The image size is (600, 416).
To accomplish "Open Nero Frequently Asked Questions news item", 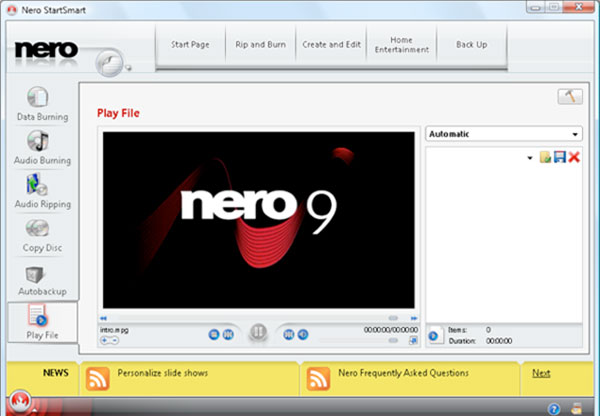I will (403, 373).
